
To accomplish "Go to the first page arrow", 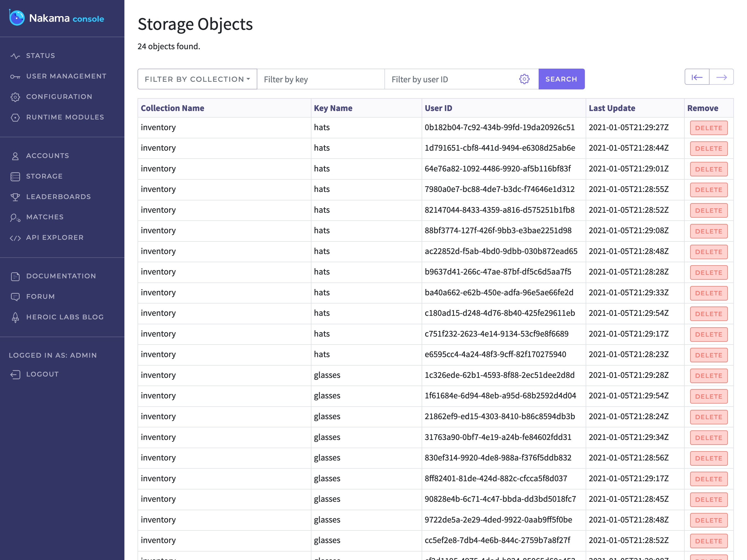I will pyautogui.click(x=697, y=77).
